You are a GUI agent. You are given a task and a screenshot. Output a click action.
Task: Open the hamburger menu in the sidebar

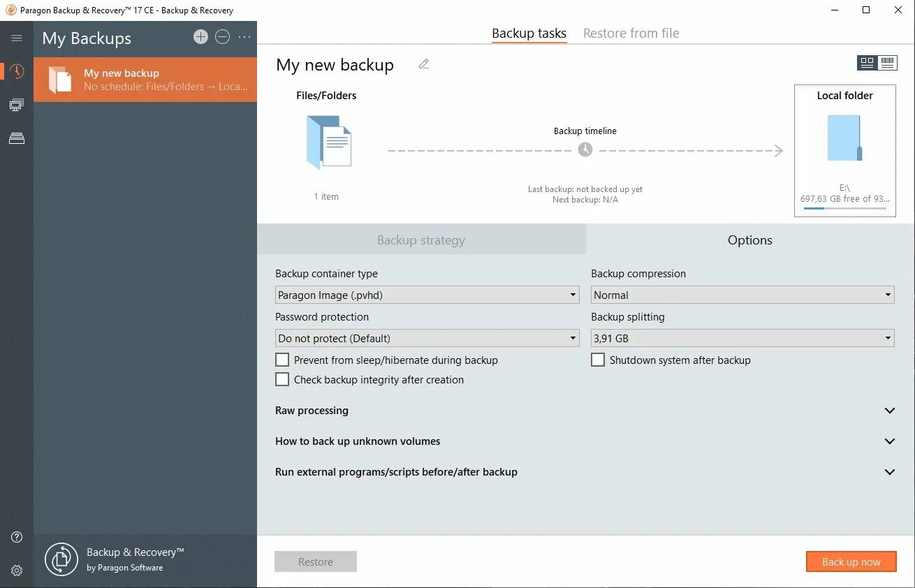(x=17, y=38)
